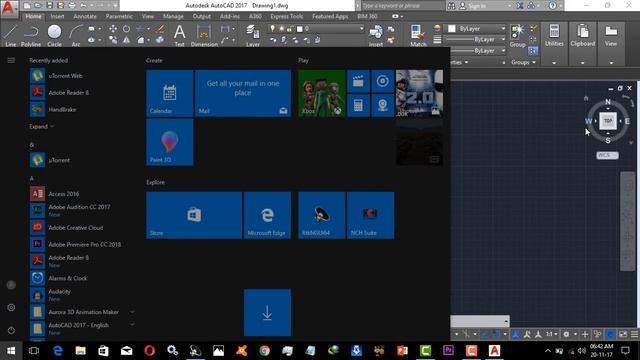640x360 pixels.
Task: Open Google Chrome from taskbar
Action: (264, 351)
